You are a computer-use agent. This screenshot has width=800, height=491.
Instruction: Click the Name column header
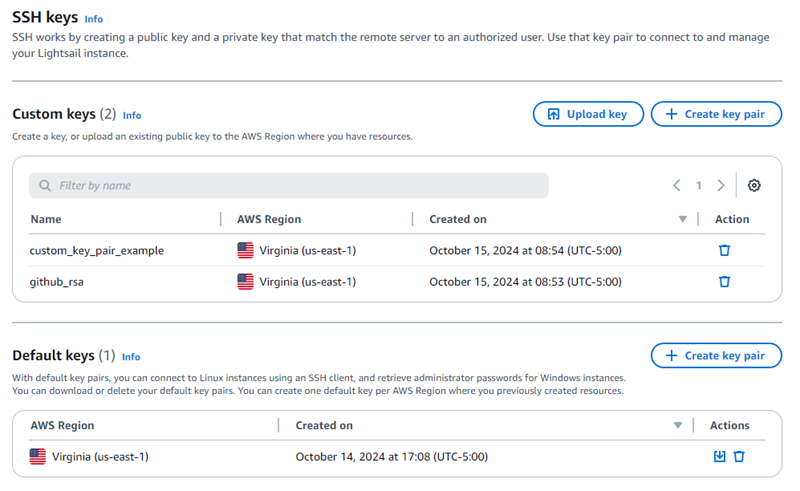46,219
